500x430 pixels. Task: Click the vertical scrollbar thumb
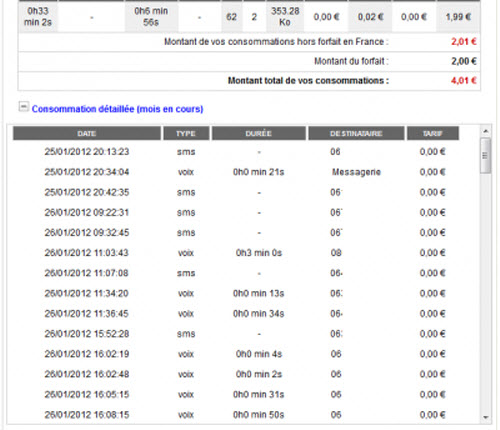coord(486,156)
